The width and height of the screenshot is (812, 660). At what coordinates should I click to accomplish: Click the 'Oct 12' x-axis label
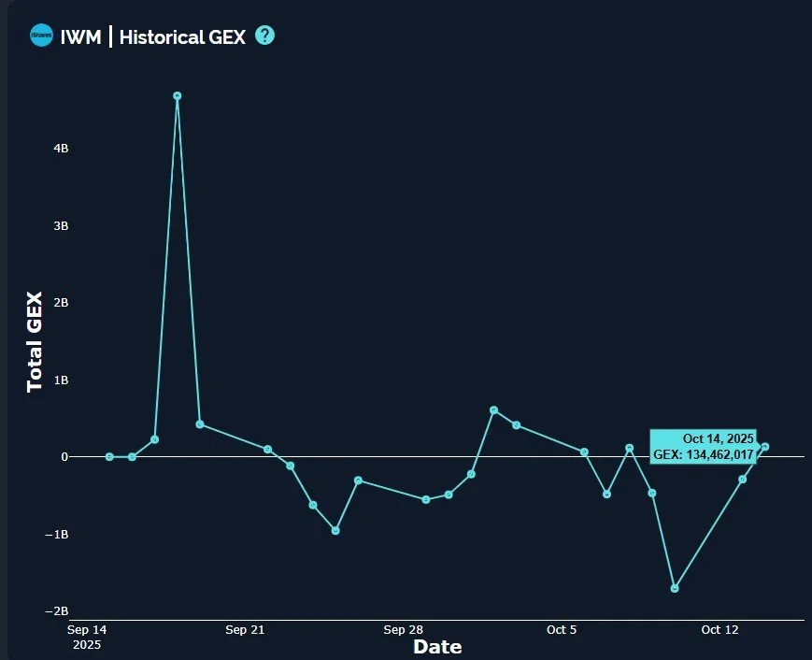[719, 630]
